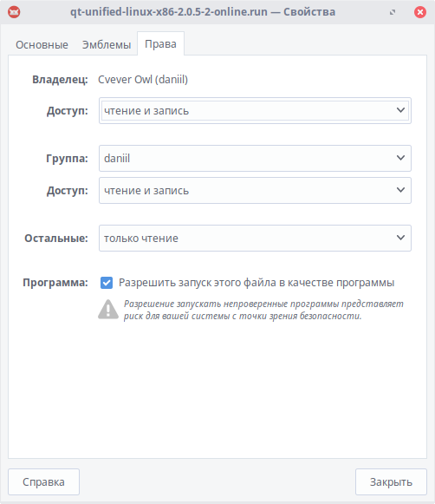The height and width of the screenshot is (504, 435).
Task: Click the gray warning triangle icon
Action: coord(108,309)
